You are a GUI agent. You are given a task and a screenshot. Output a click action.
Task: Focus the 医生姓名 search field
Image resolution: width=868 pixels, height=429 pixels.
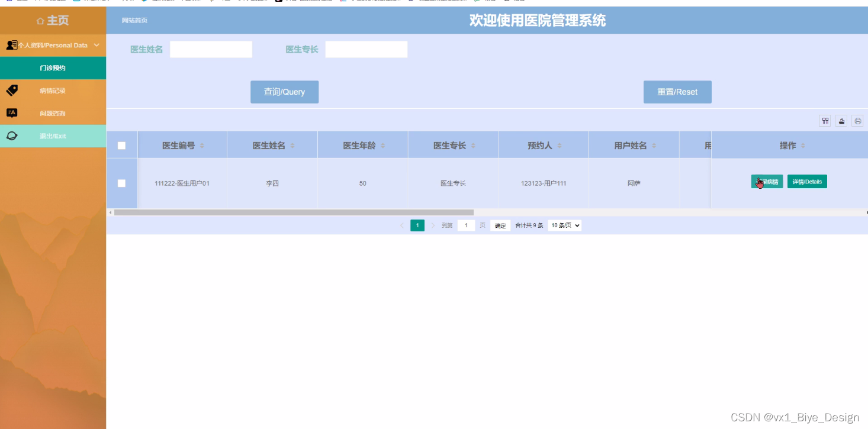click(x=211, y=49)
